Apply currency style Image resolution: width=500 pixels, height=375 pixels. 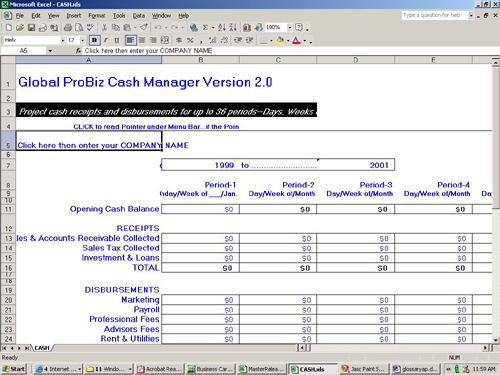[x=179, y=41]
